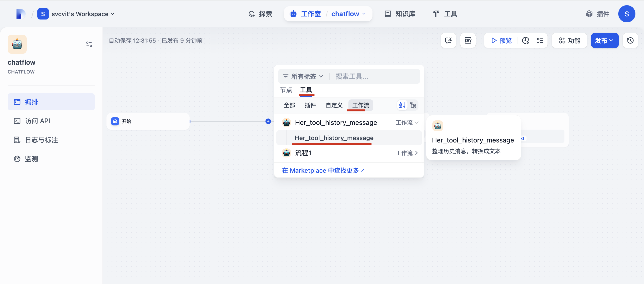Toggle alphabetical A-Z sorting in the tool list
644x284 pixels.
[x=402, y=105]
